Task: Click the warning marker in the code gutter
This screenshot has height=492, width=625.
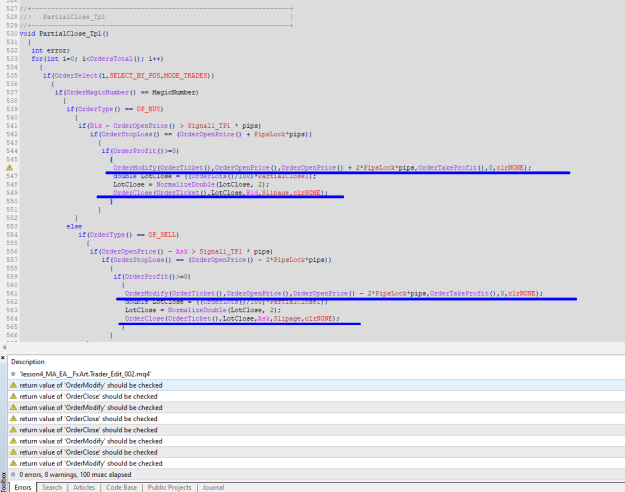Action: click(x=10, y=168)
